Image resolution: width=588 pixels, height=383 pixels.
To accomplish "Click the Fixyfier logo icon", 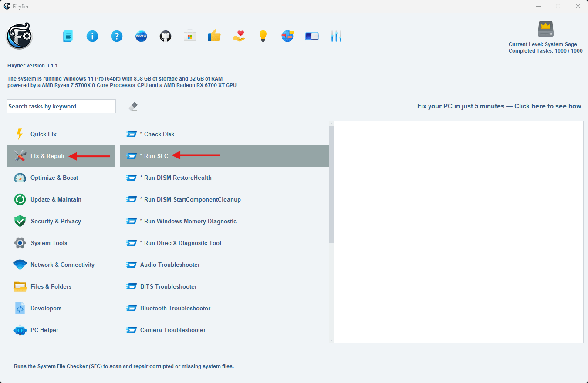I will click(x=19, y=36).
